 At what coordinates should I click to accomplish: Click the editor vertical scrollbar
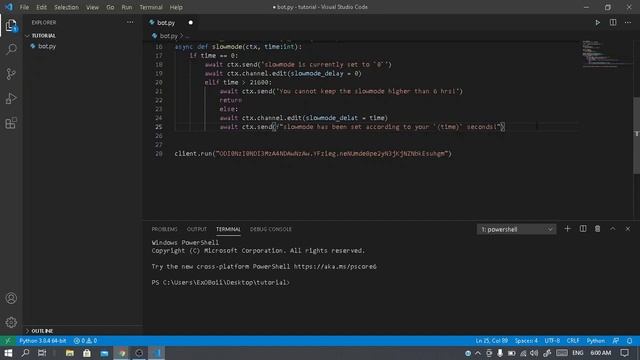tap(636, 135)
